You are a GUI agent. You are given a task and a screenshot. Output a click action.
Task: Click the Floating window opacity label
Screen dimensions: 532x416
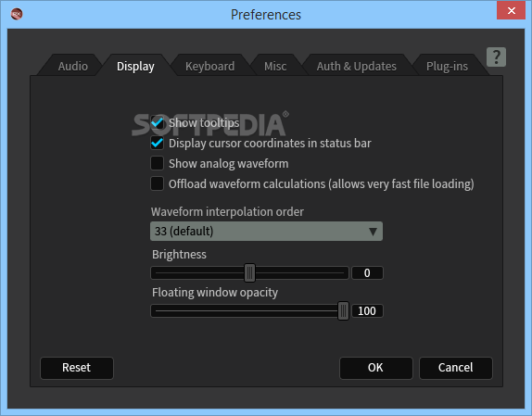coord(215,292)
